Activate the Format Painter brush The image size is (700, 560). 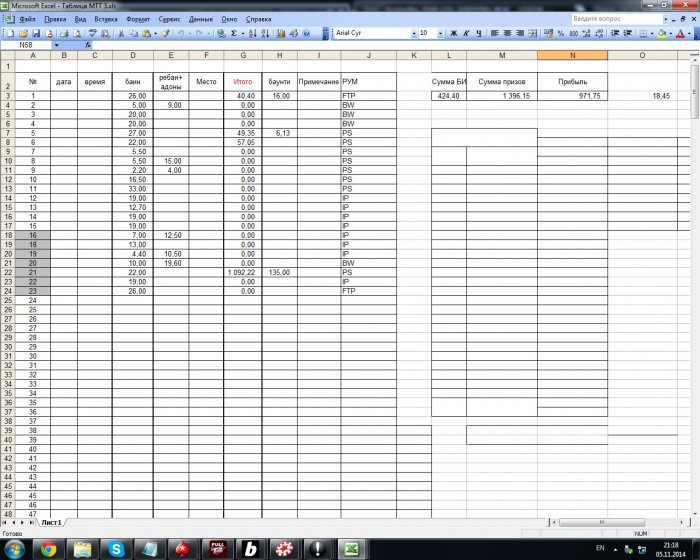[x=166, y=33]
